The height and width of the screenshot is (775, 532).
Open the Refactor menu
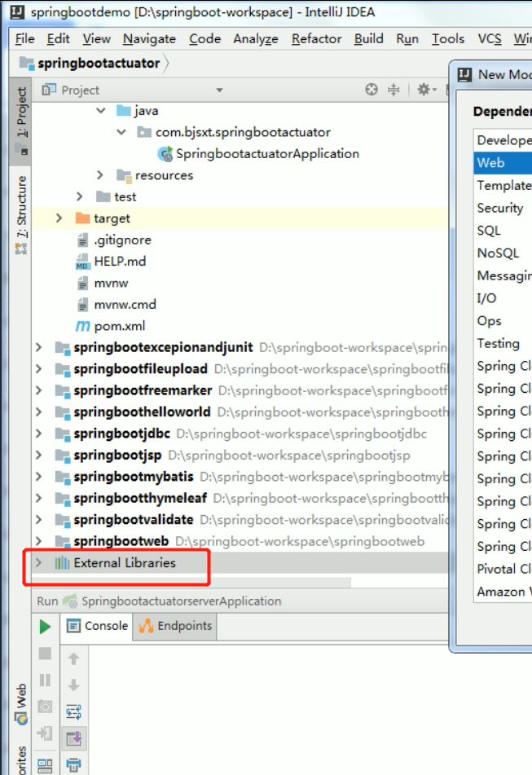pos(317,38)
